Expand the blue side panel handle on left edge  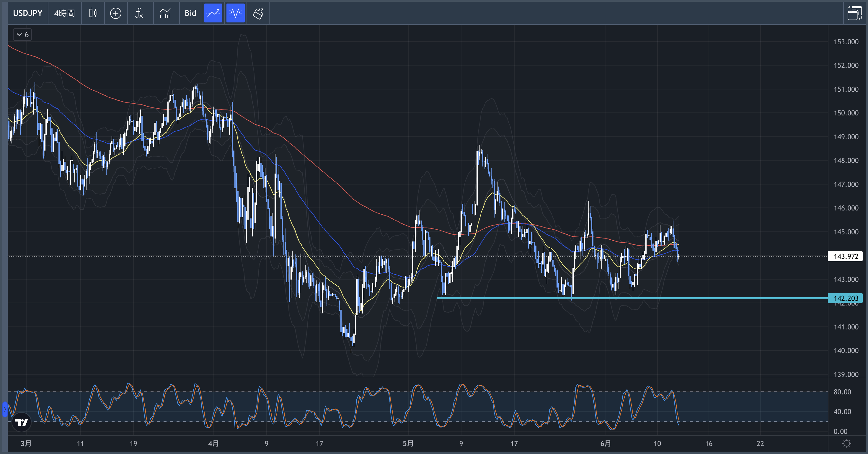(x=5, y=409)
